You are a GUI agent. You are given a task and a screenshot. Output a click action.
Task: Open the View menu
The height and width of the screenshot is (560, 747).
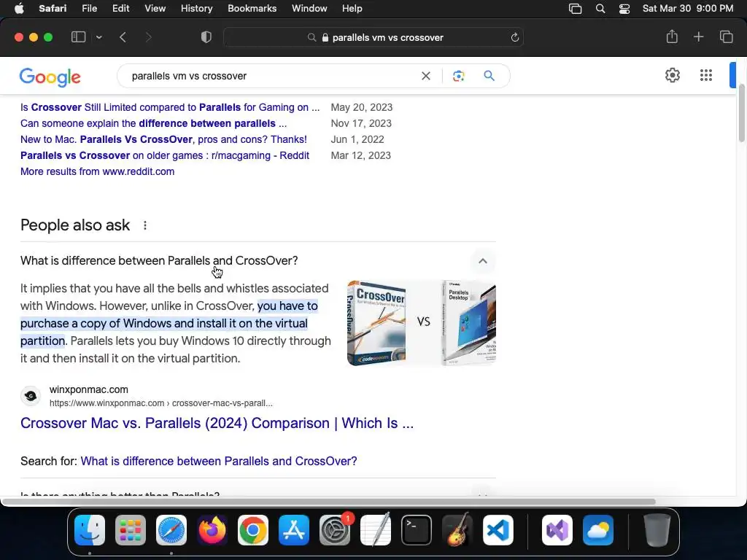tap(155, 9)
